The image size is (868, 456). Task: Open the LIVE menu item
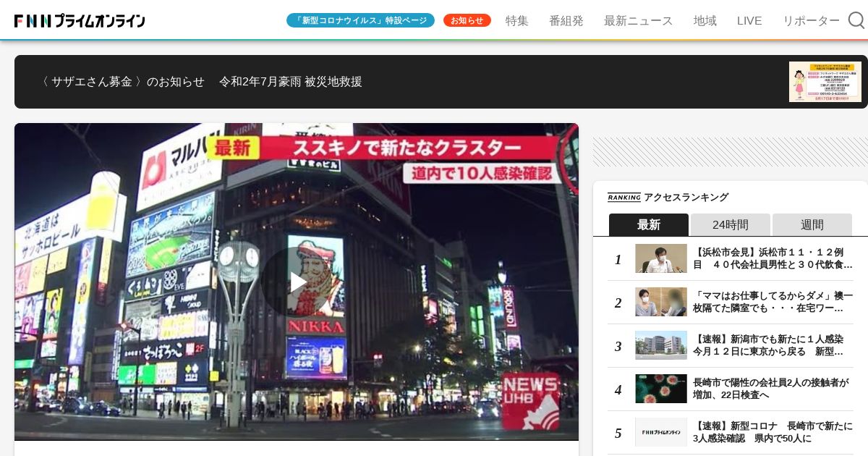(x=749, y=20)
